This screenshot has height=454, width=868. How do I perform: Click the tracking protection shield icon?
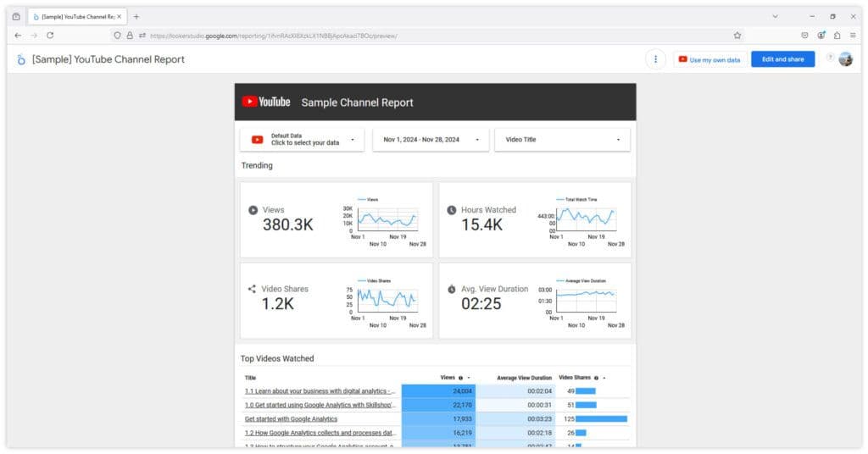tap(117, 36)
